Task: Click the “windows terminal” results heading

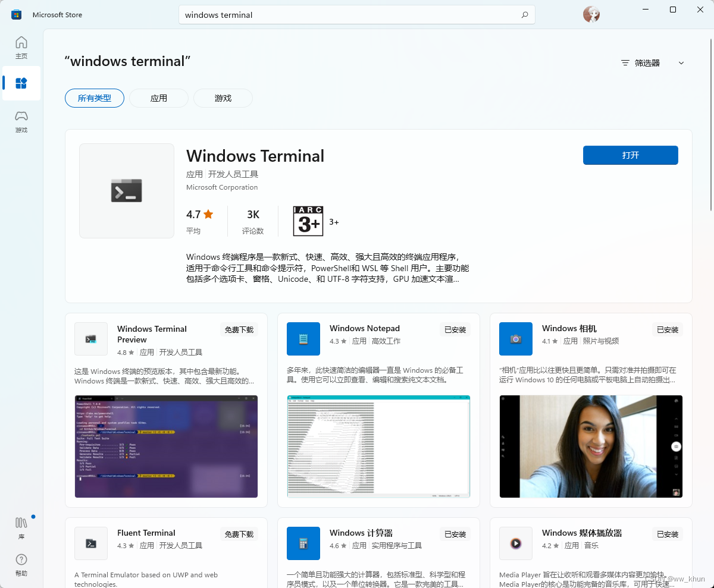Action: pyautogui.click(x=127, y=61)
